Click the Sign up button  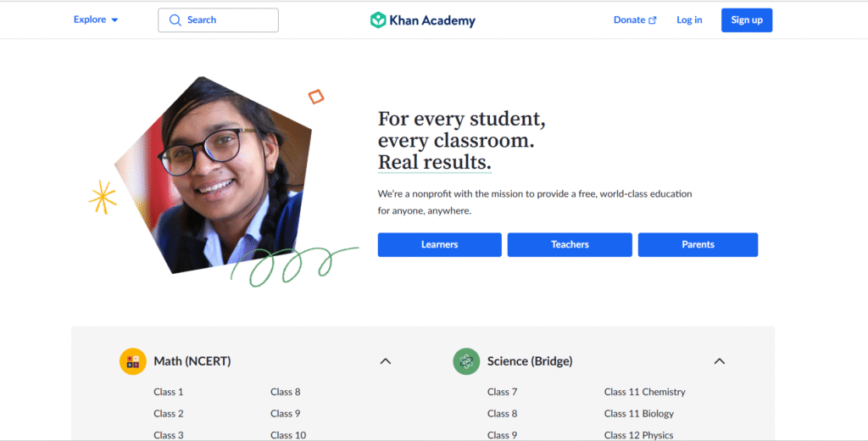[747, 20]
